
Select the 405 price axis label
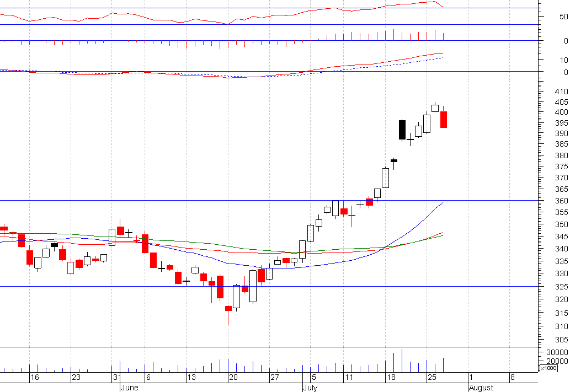(x=562, y=102)
